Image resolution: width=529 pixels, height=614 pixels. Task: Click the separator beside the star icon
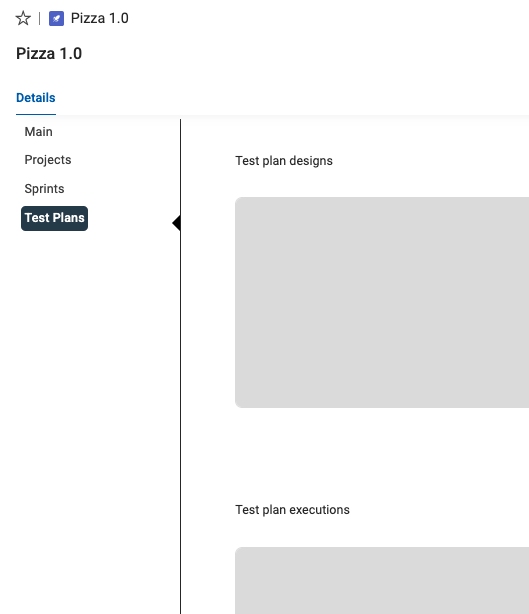pos(40,18)
